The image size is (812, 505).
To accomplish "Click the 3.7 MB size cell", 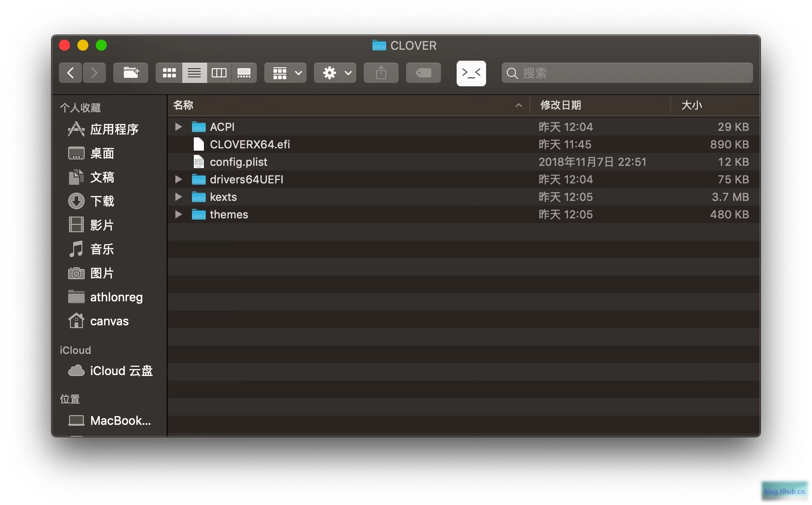I will click(x=731, y=197).
